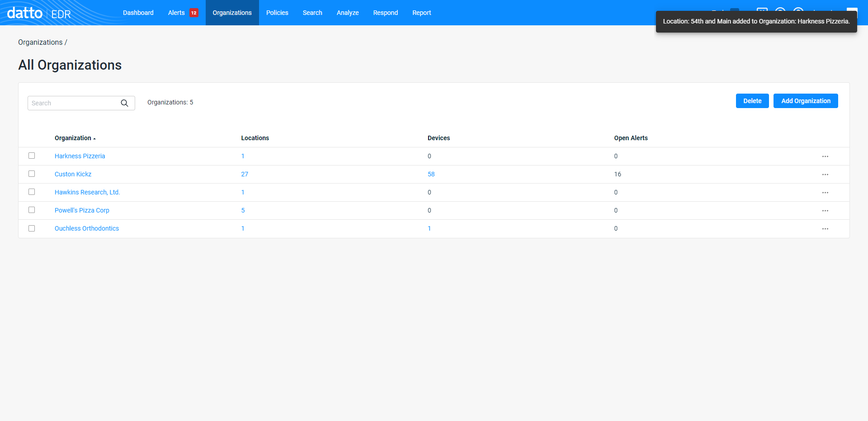The width and height of the screenshot is (868, 421).
Task: Open the Analyze menu
Action: pos(348,13)
